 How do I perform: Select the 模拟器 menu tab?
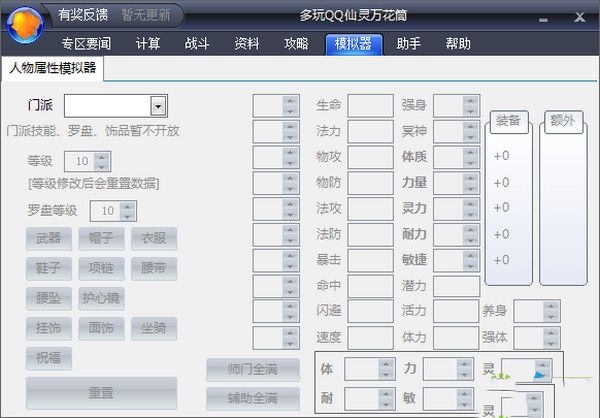[354, 44]
